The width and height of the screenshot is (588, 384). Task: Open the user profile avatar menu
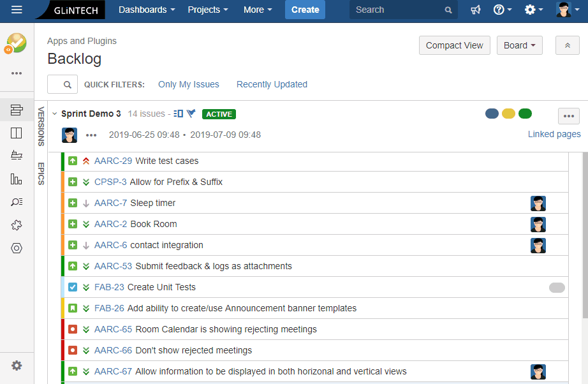point(568,10)
